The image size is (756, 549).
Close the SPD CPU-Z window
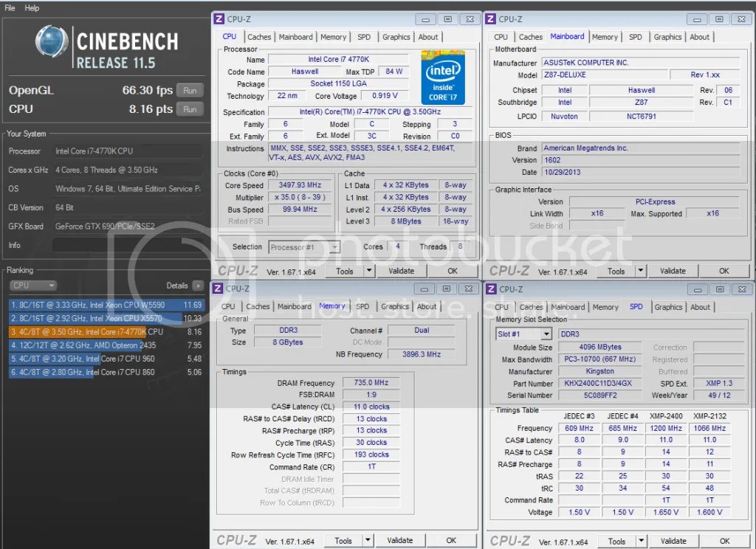tap(741, 289)
